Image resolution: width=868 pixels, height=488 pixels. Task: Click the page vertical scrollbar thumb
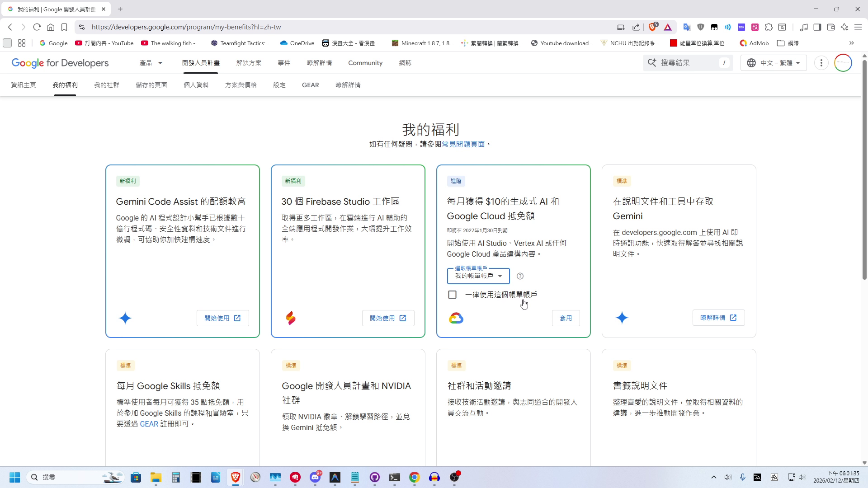coord(864,169)
